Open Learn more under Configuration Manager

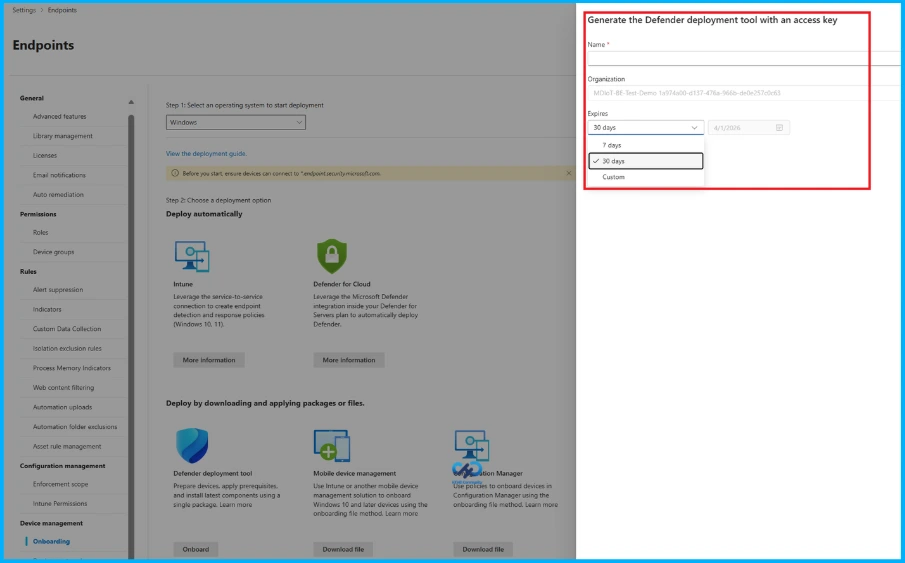tap(541, 505)
